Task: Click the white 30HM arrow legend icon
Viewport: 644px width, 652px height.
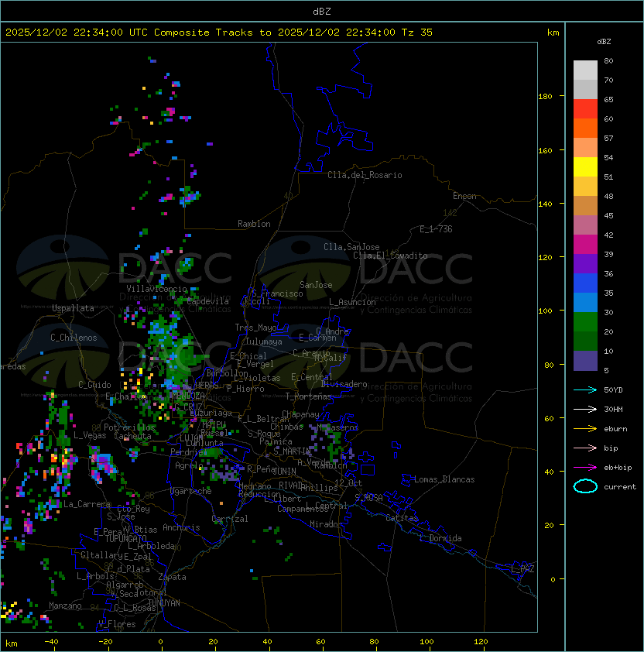Action: pos(585,409)
